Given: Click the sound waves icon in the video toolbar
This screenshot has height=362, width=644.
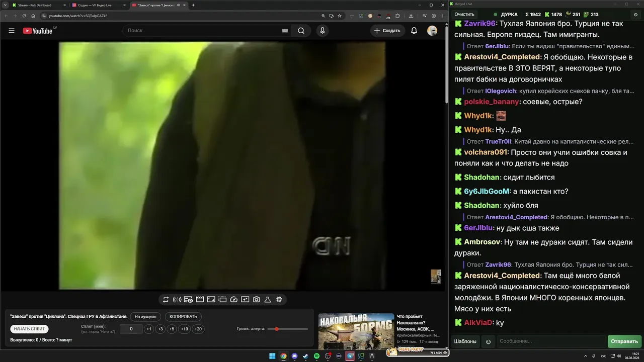Looking at the screenshot, I should (x=177, y=300).
